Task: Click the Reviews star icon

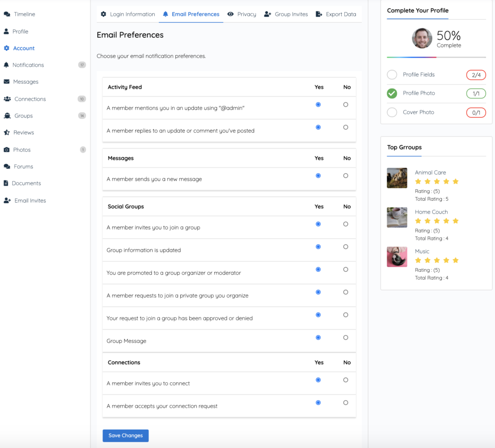Action: pyautogui.click(x=7, y=133)
